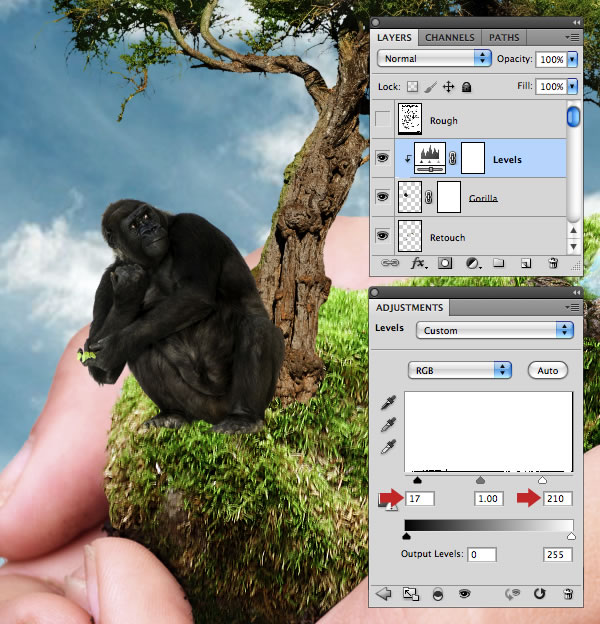Select the Gorilla layer mask thumbnail
This screenshot has height=624, width=600.
[x=449, y=197]
